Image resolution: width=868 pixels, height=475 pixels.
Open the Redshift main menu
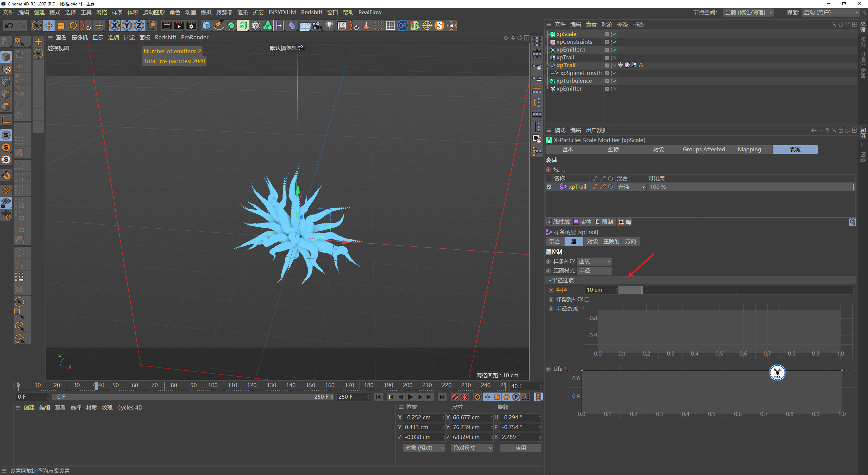pyautogui.click(x=312, y=12)
